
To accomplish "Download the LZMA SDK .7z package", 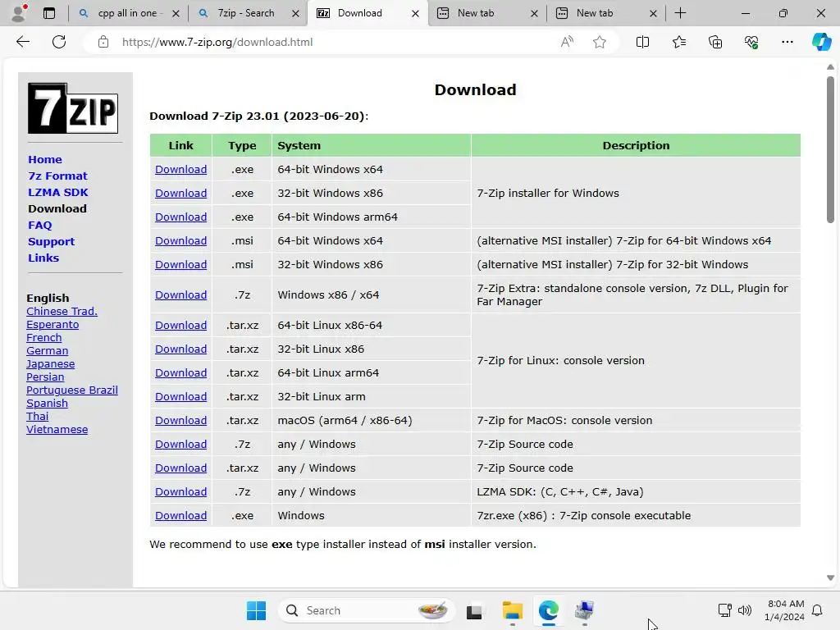I will coord(180,492).
